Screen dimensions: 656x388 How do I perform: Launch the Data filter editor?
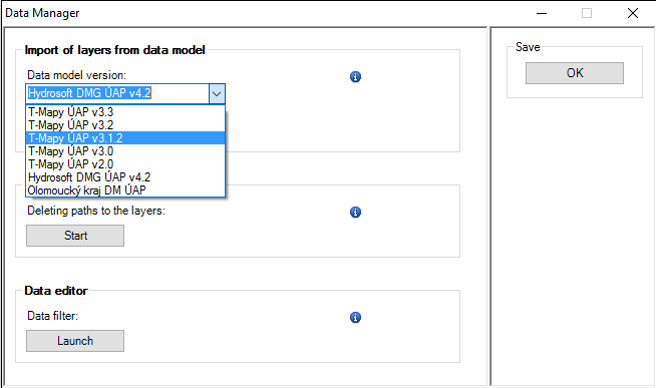[x=75, y=341]
